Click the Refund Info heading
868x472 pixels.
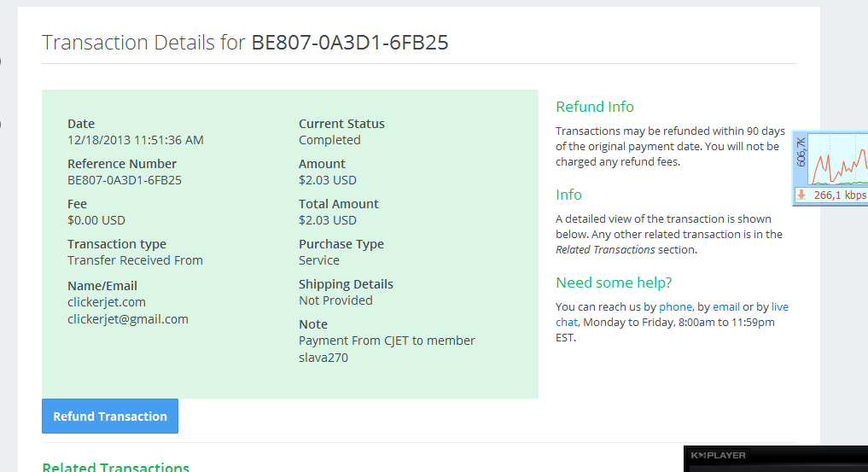[x=595, y=107]
